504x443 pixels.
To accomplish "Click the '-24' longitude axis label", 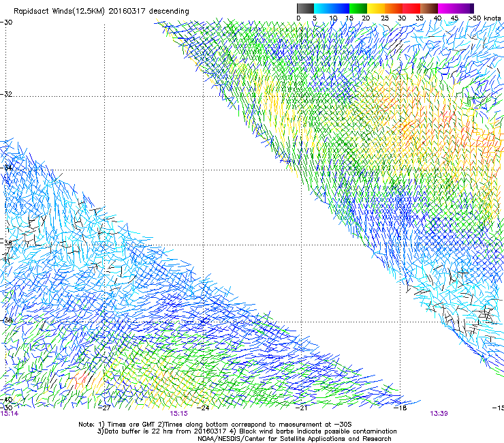I will [203, 408].
